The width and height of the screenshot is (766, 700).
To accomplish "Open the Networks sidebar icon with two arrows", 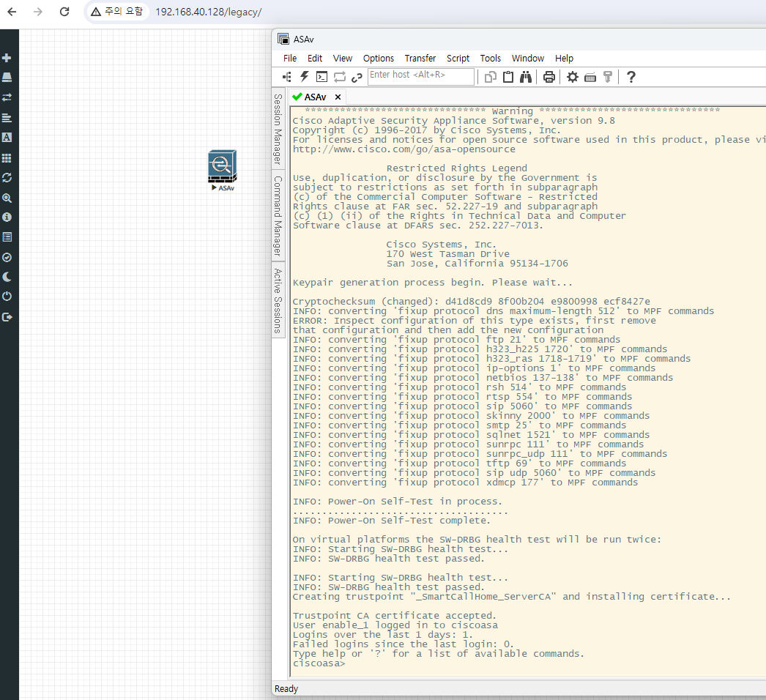I will [7, 97].
